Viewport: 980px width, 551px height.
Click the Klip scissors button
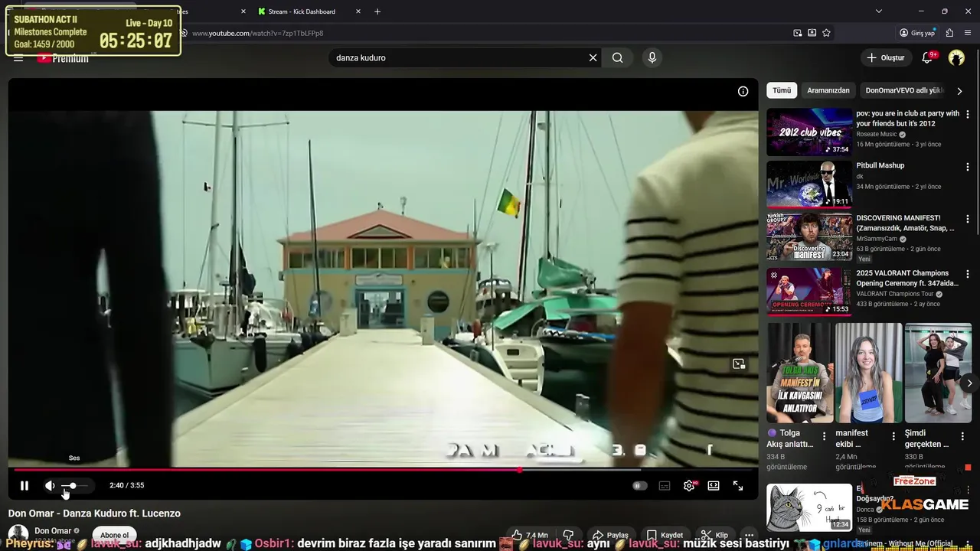coord(715,535)
